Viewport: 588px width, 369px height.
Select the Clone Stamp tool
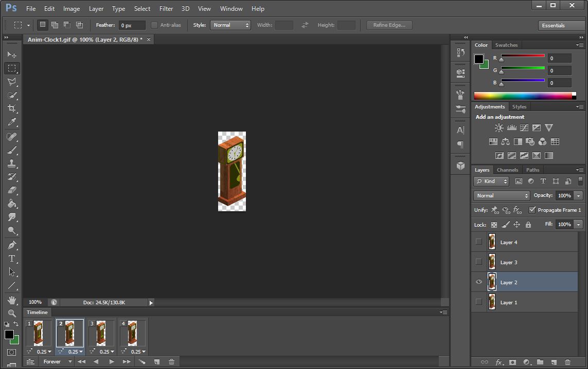(12, 163)
